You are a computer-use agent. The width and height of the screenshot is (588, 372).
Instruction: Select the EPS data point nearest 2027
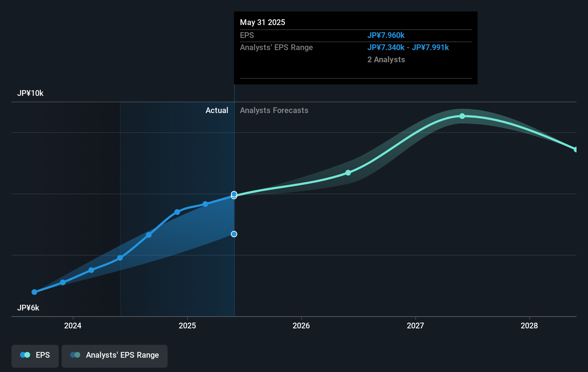point(462,116)
